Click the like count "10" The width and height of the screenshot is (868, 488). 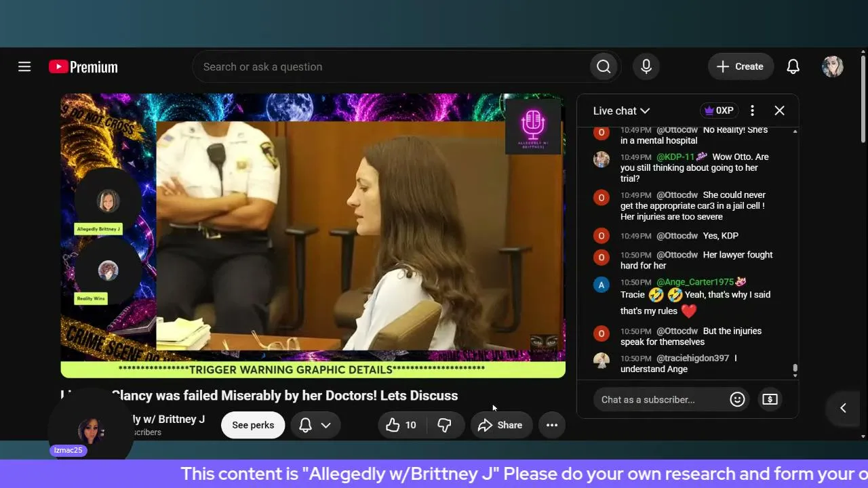pyautogui.click(x=410, y=425)
